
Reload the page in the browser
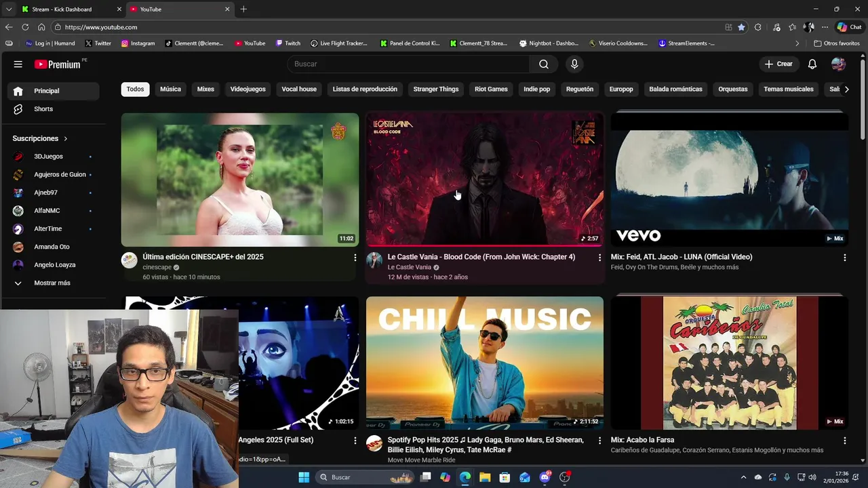coord(25,27)
